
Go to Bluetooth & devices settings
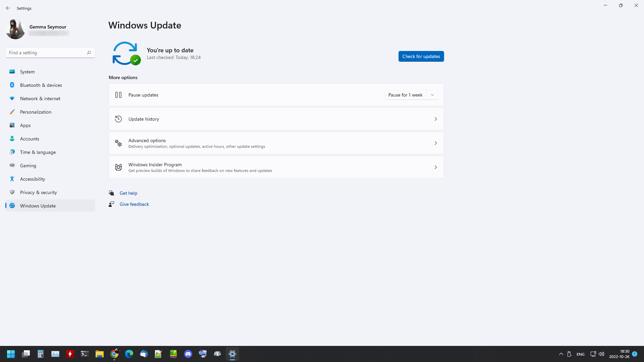(x=50, y=85)
